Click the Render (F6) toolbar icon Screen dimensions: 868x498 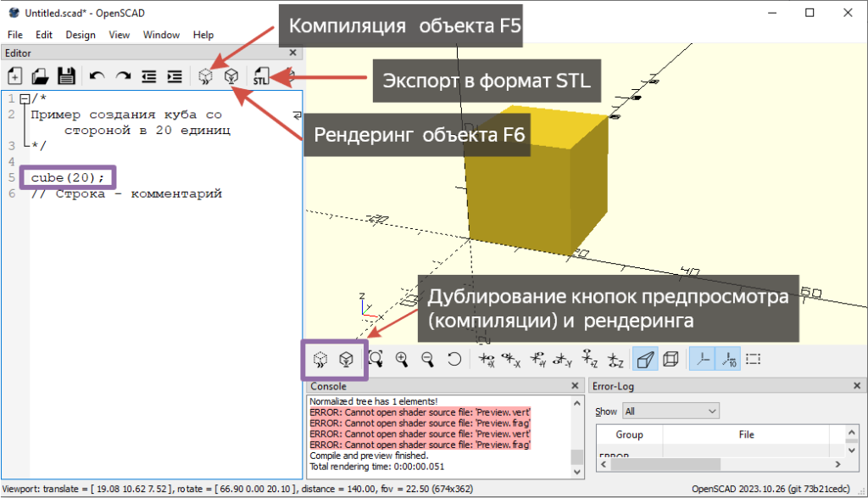click(x=231, y=76)
